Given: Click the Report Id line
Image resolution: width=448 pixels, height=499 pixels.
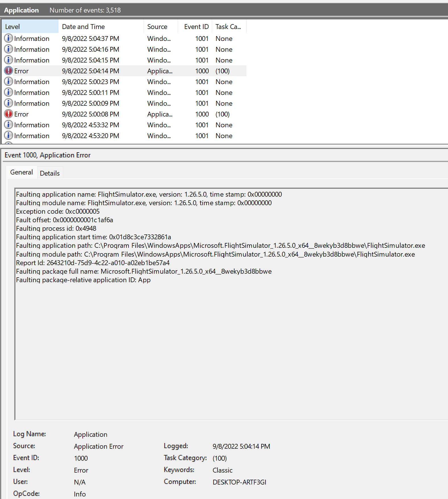Looking at the screenshot, I should 93,263.
